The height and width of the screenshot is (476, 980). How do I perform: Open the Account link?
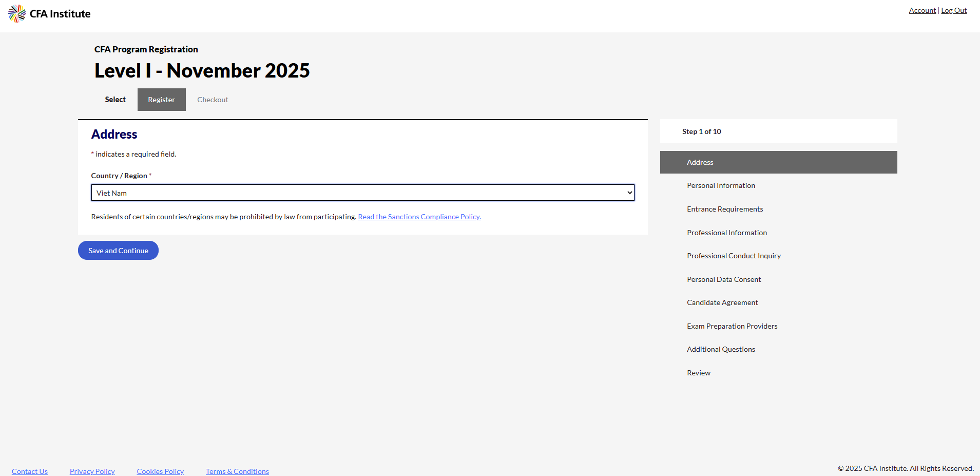click(x=922, y=10)
